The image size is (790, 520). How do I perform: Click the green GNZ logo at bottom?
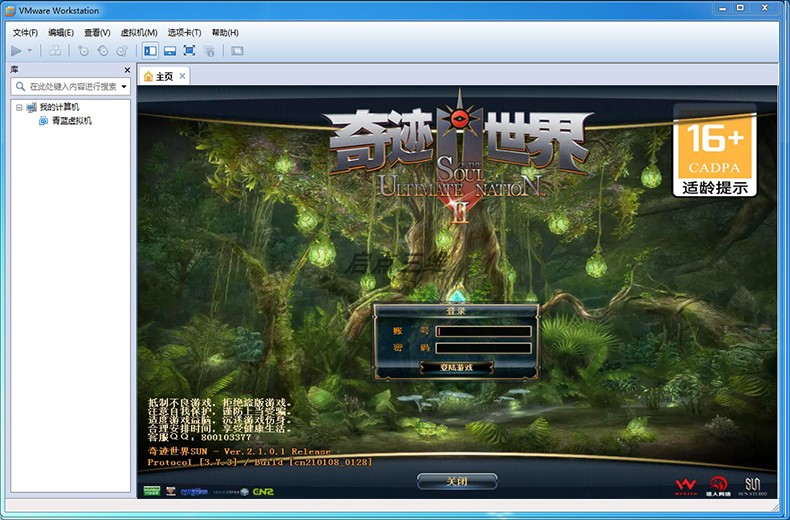(263, 491)
